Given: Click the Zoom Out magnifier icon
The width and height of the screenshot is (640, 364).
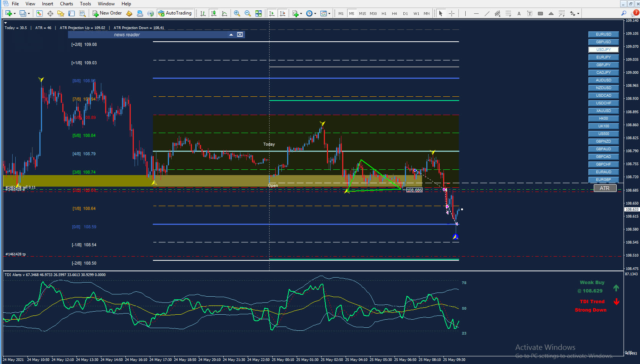Looking at the screenshot, I should pos(248,13).
